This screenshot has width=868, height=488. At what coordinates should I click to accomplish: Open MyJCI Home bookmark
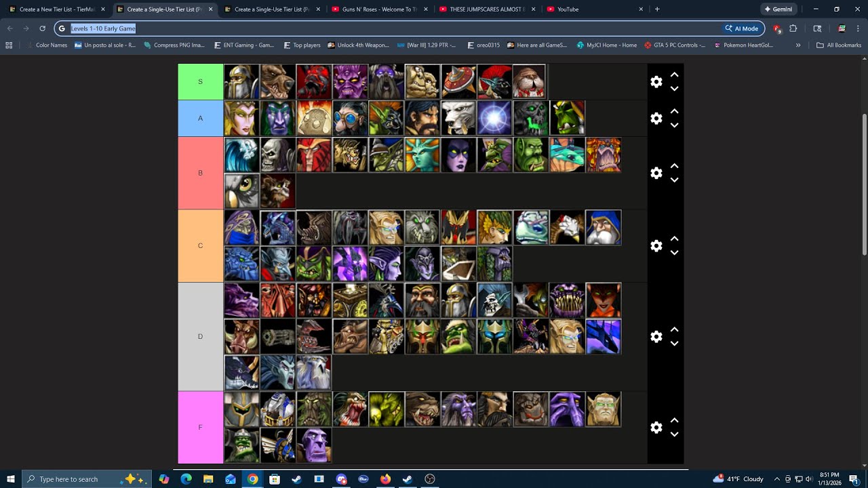(607, 45)
